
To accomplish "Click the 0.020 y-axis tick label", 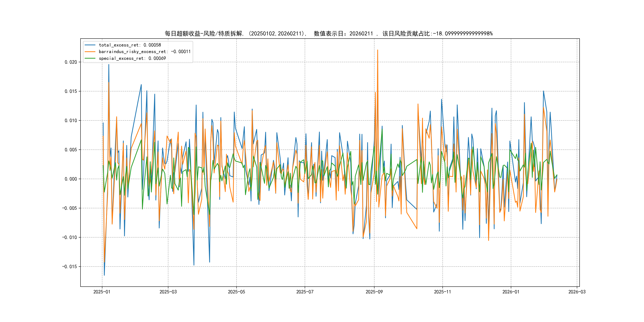I will pyautogui.click(x=71, y=62).
